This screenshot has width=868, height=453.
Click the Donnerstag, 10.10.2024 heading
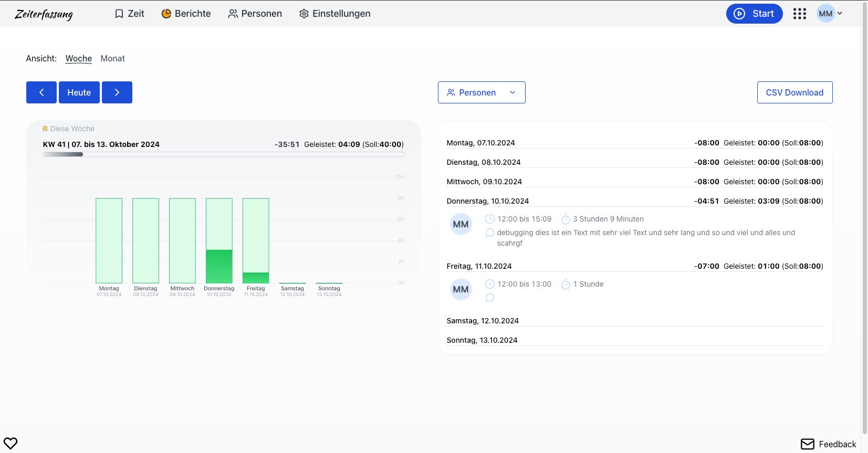pos(488,201)
